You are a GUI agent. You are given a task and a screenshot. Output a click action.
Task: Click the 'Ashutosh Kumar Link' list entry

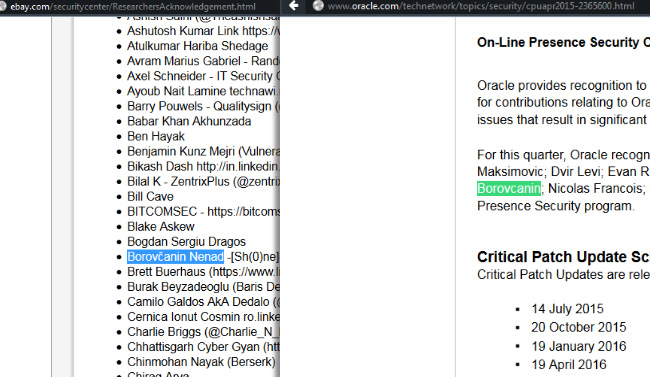coord(203,31)
